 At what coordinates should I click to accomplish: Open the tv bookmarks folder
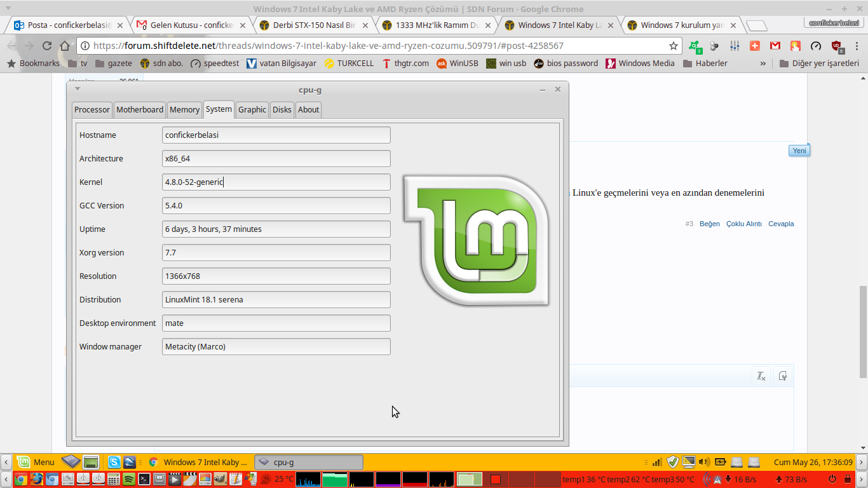[x=76, y=63]
